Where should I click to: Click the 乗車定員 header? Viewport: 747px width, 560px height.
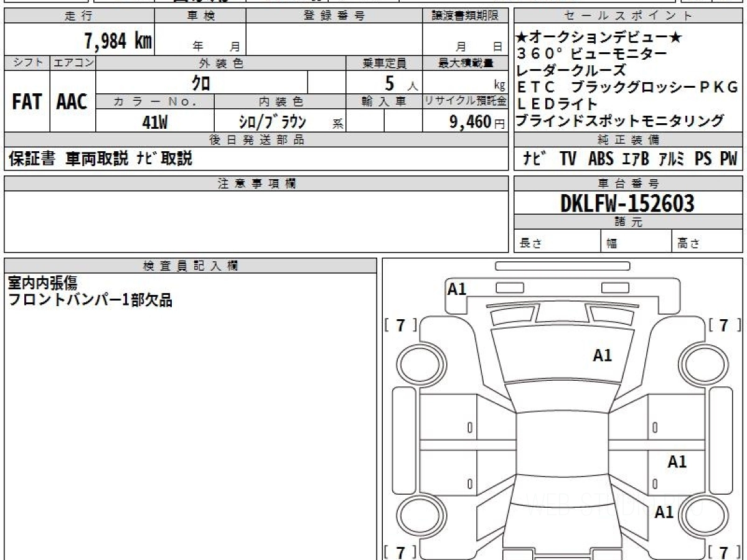(384, 63)
